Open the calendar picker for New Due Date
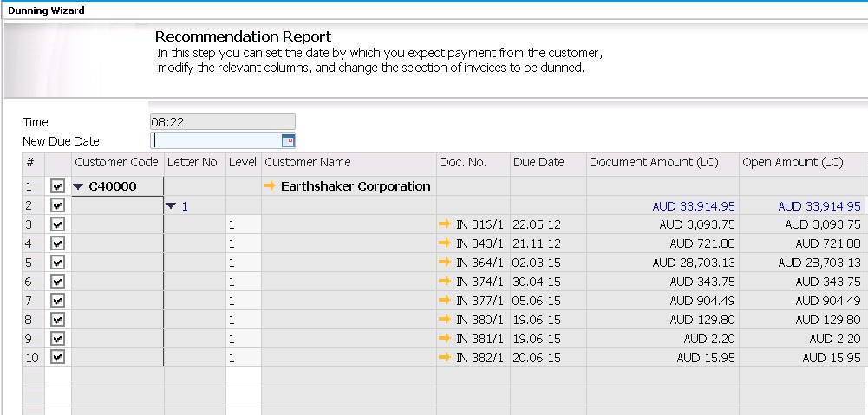Viewport: 868px width, 415px height. 288,140
